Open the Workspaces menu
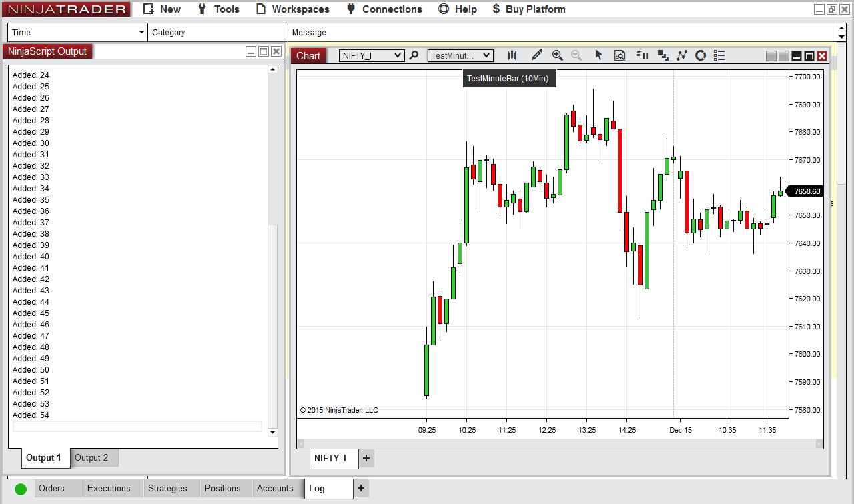The width and height of the screenshot is (854, 504). coord(293,9)
